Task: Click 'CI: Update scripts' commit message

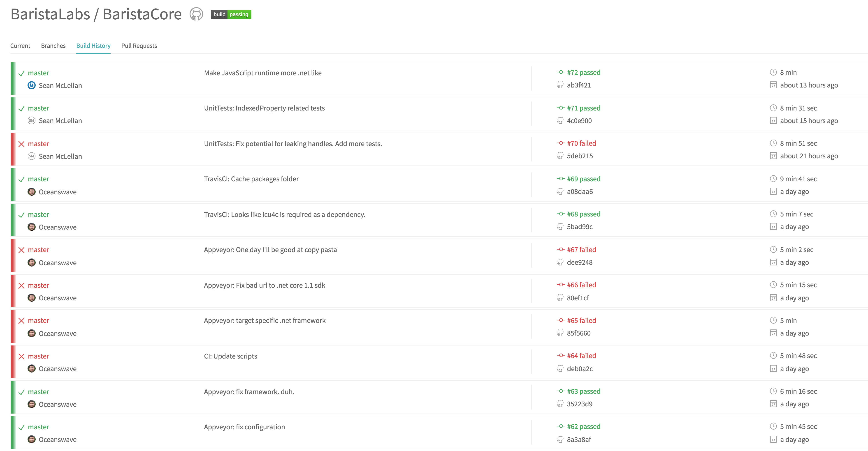Action: (230, 356)
